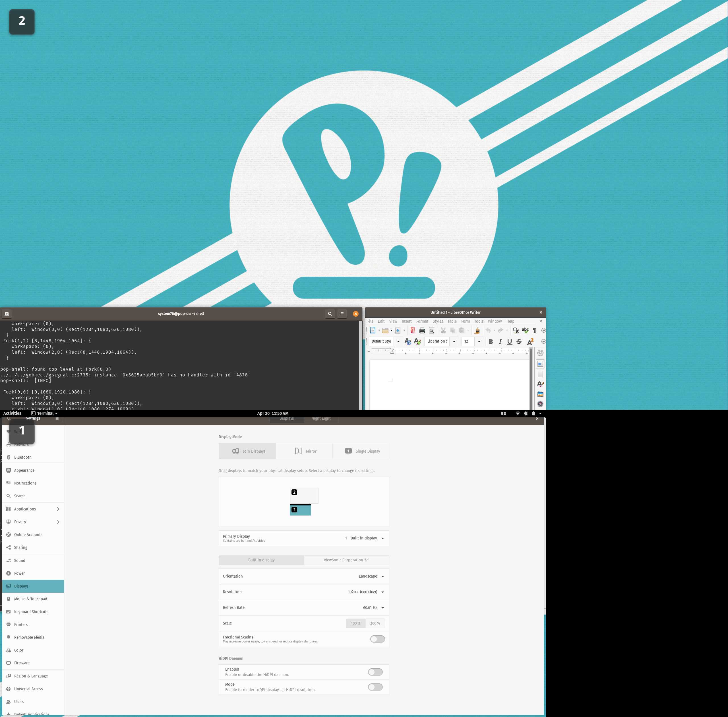This screenshot has height=717, width=728.
Task: Toggle Strikethrough in Writer
Action: [x=519, y=341]
